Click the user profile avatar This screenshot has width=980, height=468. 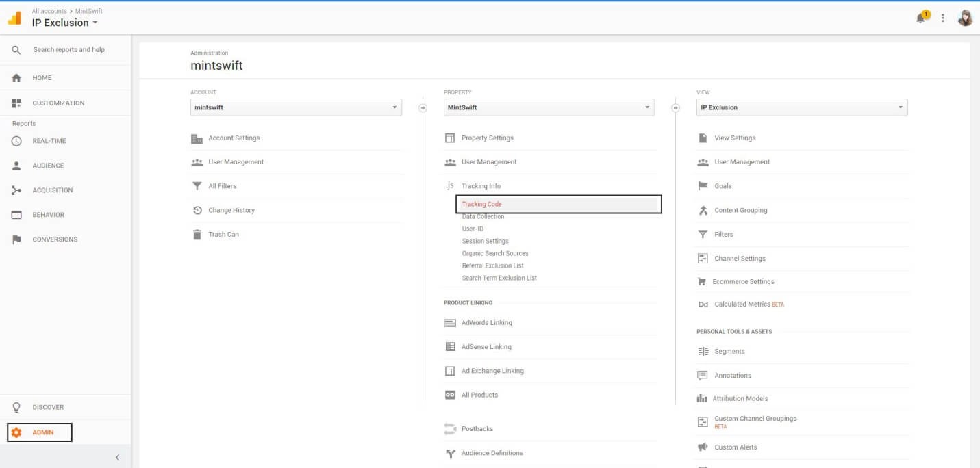pyautogui.click(x=965, y=17)
